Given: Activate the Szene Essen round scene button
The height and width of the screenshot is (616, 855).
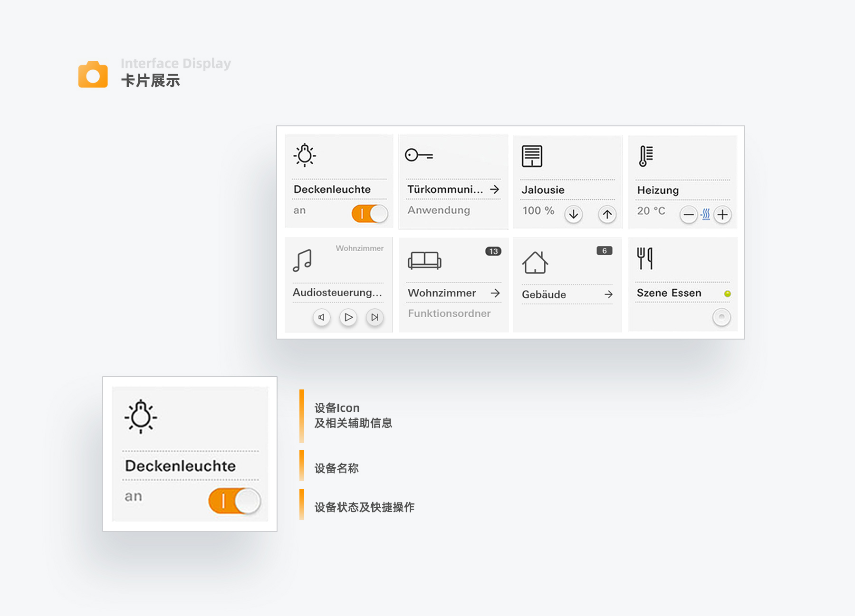Looking at the screenshot, I should 721,317.
